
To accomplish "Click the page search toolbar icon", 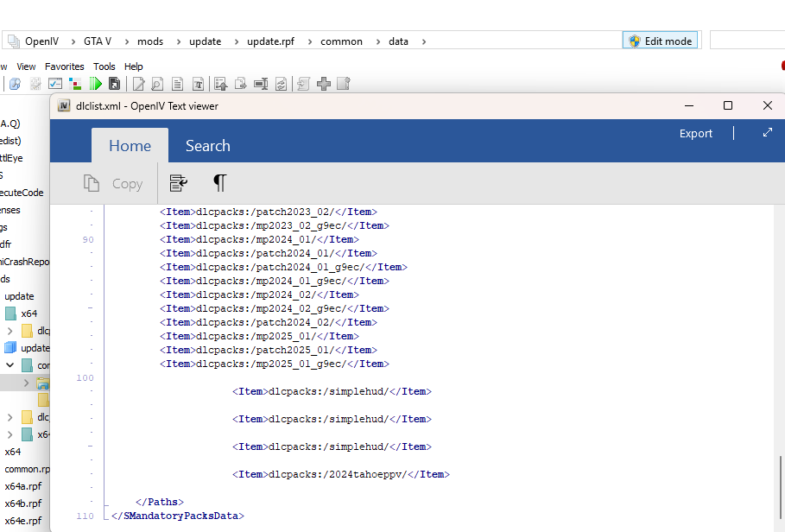I will (x=157, y=84).
